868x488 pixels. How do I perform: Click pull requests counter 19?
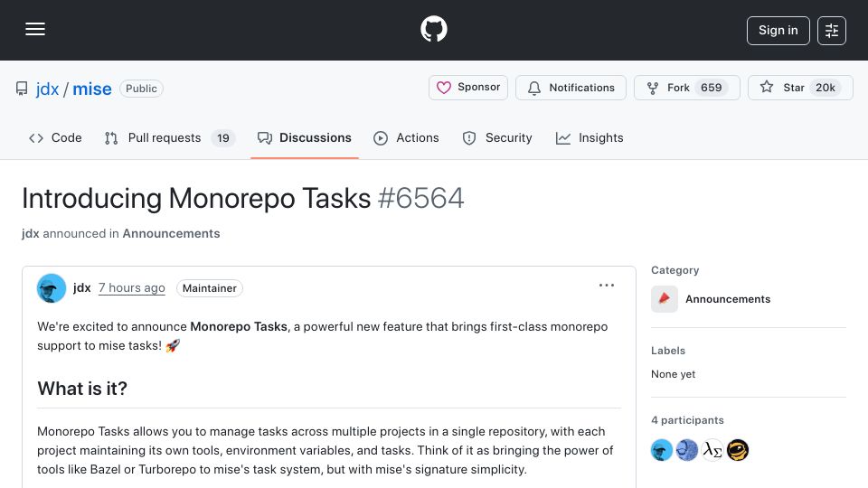point(223,138)
